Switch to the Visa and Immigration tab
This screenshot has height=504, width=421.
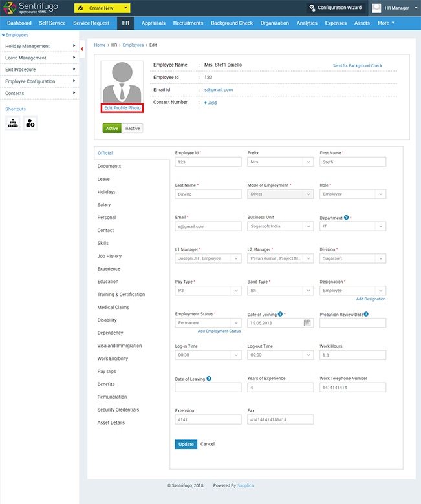click(120, 346)
